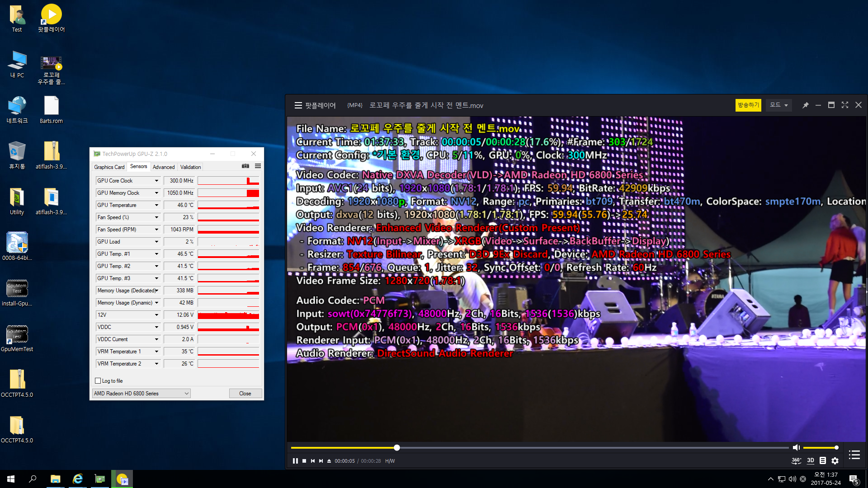The height and width of the screenshot is (488, 868).
Task: Pin player window on top
Action: 805,105
